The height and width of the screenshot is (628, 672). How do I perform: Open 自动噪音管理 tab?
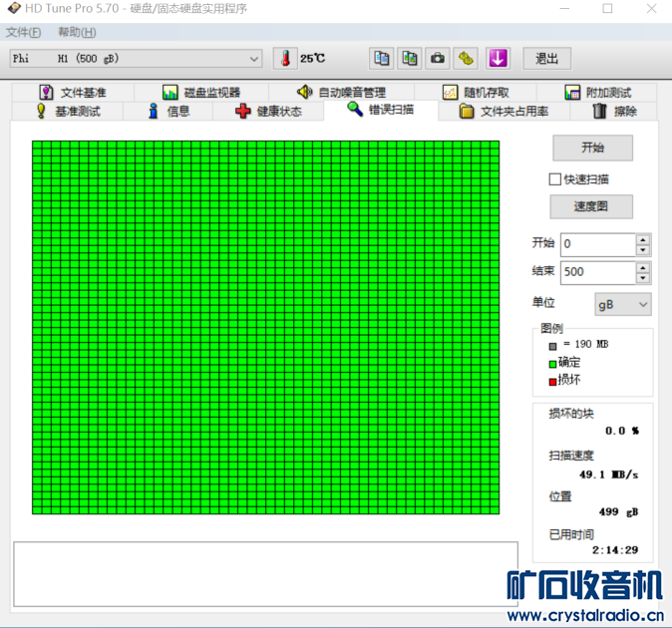pyautogui.click(x=341, y=93)
